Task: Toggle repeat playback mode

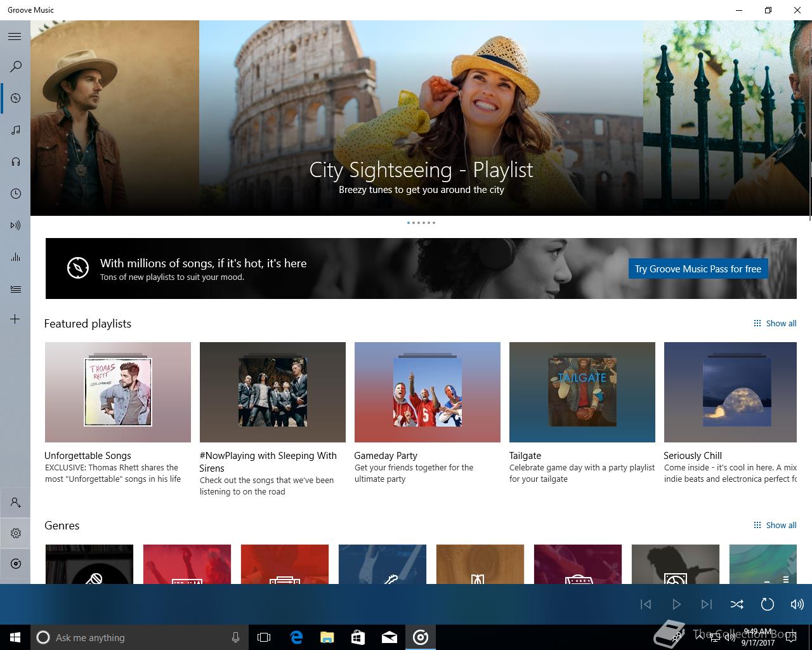Action: (x=767, y=604)
